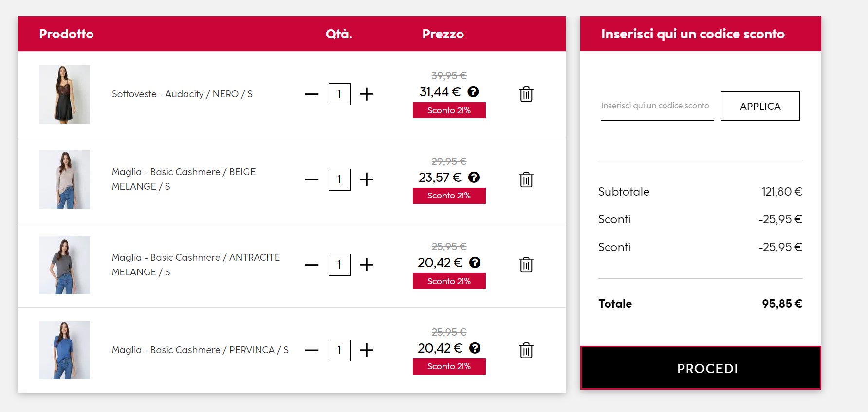The width and height of the screenshot is (868, 412).
Task: Open the Maglia Basic Cashmere PERVINCA product link
Action: point(200,350)
